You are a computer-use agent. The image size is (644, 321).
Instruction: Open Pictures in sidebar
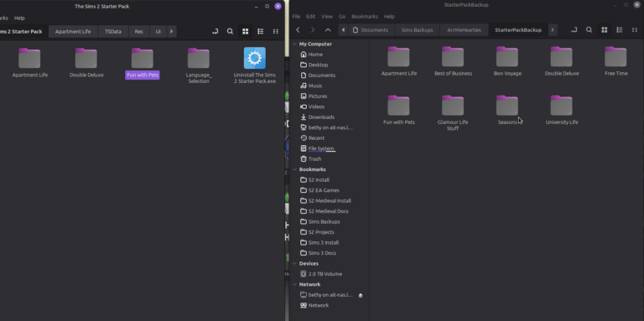[x=318, y=96]
